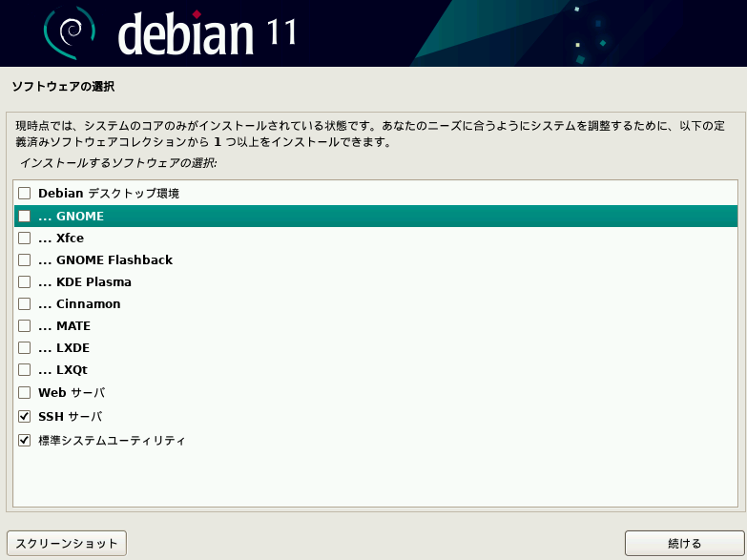Image resolution: width=747 pixels, height=560 pixels.
Task: Select the 'Web サーバ' label
Action: coord(72,392)
